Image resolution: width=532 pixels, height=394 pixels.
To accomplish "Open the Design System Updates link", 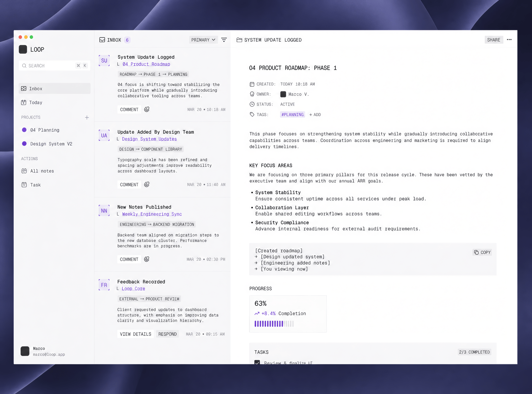I will (x=149, y=139).
